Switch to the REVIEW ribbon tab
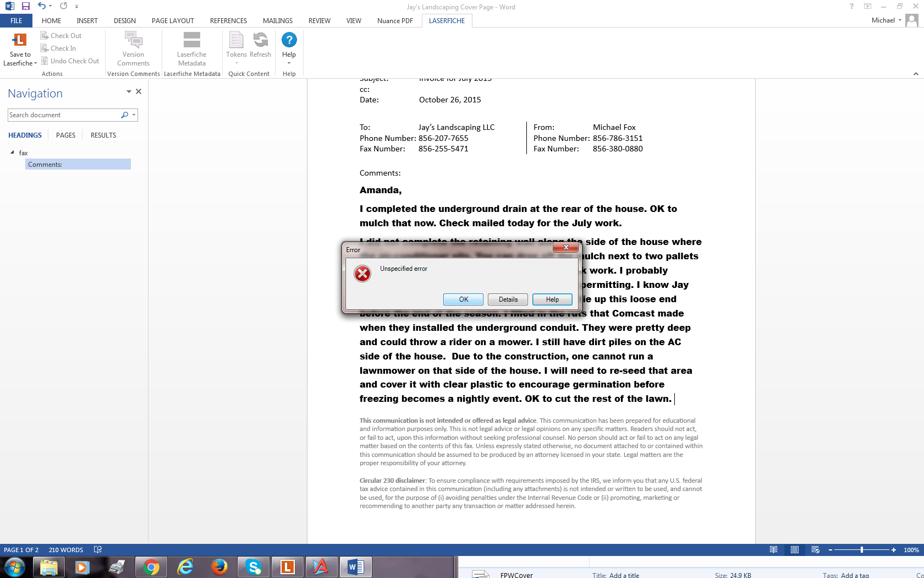 pyautogui.click(x=319, y=20)
